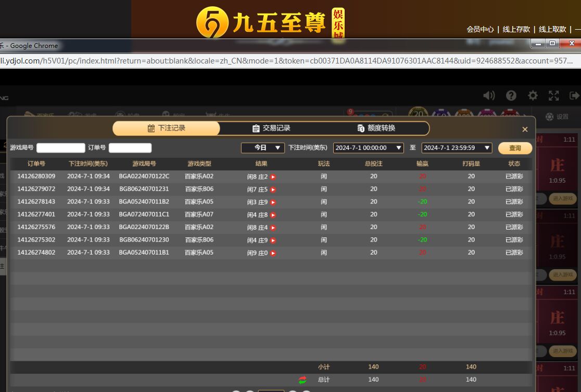Click the 订单号 input field
Image resolution: width=581 pixels, height=392 pixels.
coord(130,148)
